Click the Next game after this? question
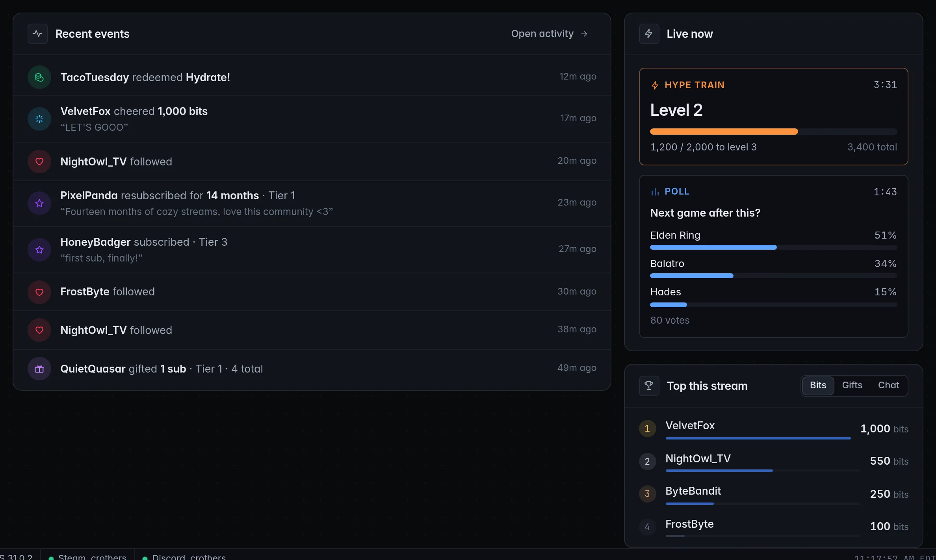This screenshot has width=936, height=560. click(705, 213)
